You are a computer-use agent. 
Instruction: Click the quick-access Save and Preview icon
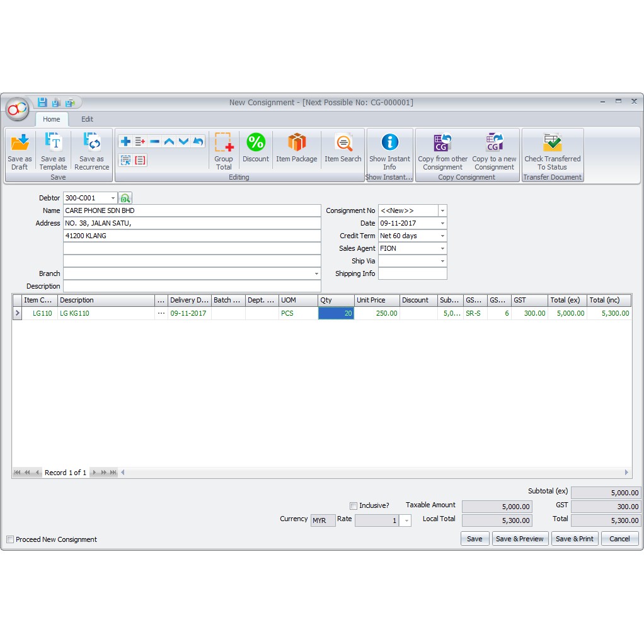click(x=56, y=103)
